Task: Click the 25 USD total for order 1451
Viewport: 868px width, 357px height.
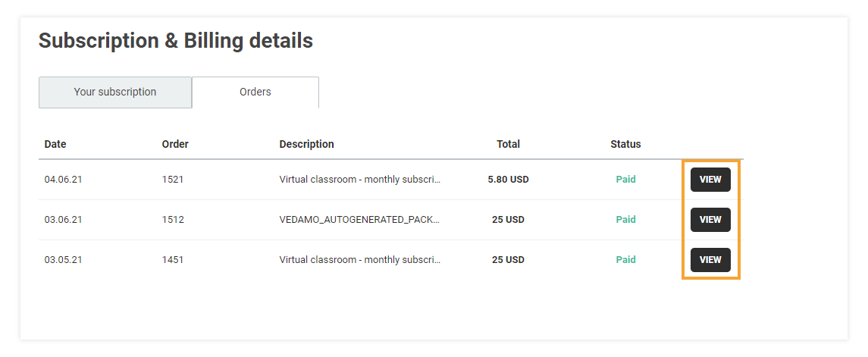Action: (508, 259)
